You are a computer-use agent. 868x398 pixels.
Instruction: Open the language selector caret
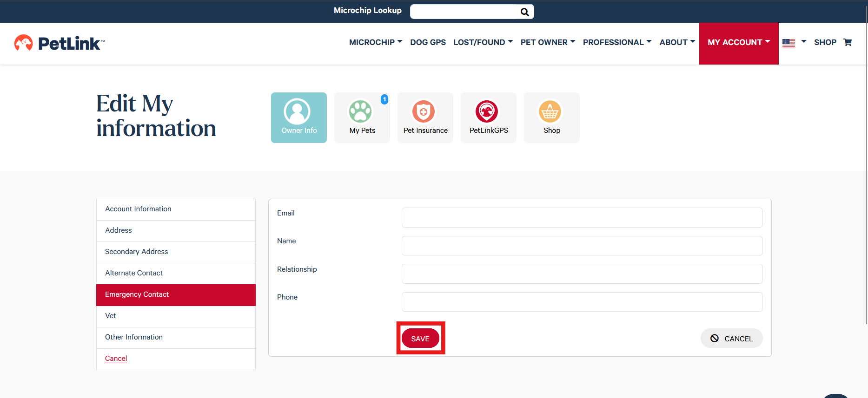click(804, 41)
